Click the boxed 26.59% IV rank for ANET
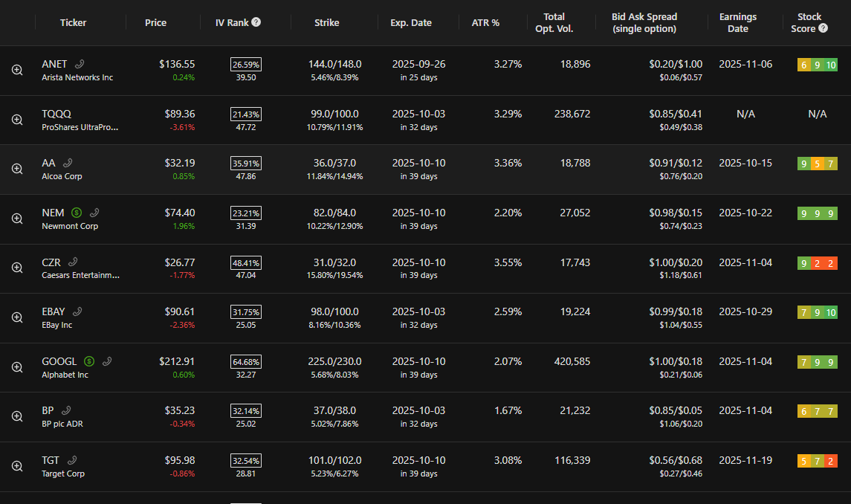Viewport: 851px width, 504px height. coord(246,65)
